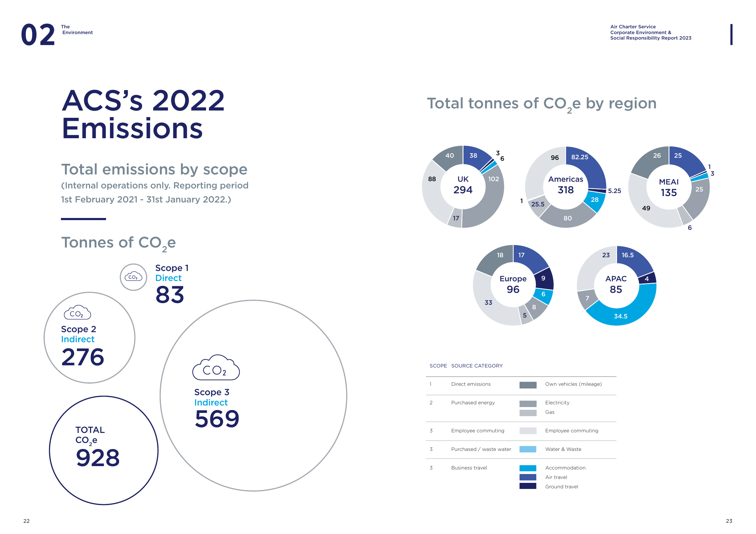
Task: Click the 49 segment of MEAI chart
Action: tap(646, 208)
